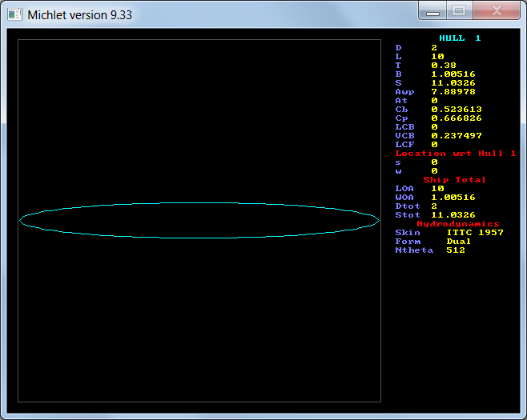Click the right tip of the cyan hull outline
527x420 pixels.
pyautogui.click(x=378, y=219)
